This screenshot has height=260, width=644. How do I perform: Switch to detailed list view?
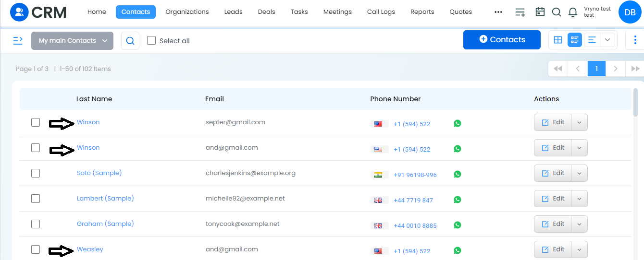click(575, 40)
